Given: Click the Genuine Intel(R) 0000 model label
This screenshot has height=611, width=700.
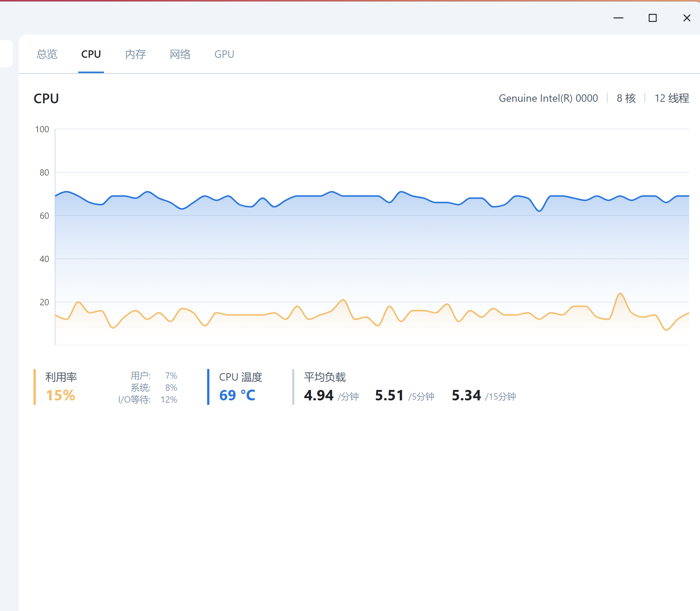Looking at the screenshot, I should coord(548,98).
